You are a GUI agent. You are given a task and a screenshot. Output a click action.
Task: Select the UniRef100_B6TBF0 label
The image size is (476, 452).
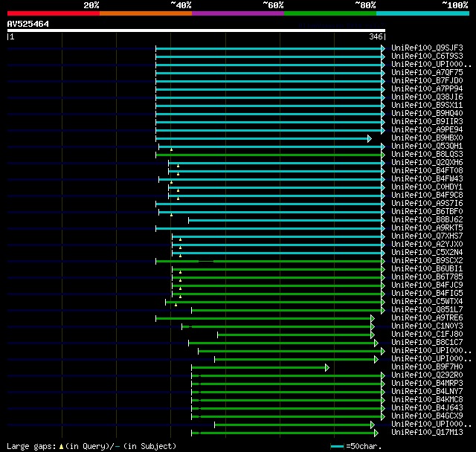(427, 212)
